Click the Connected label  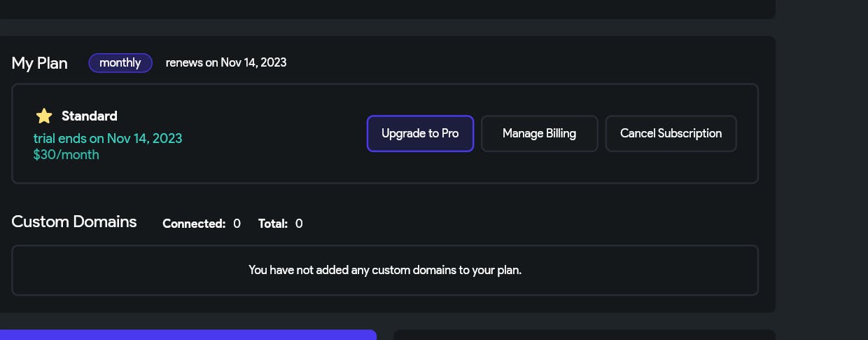click(x=194, y=224)
